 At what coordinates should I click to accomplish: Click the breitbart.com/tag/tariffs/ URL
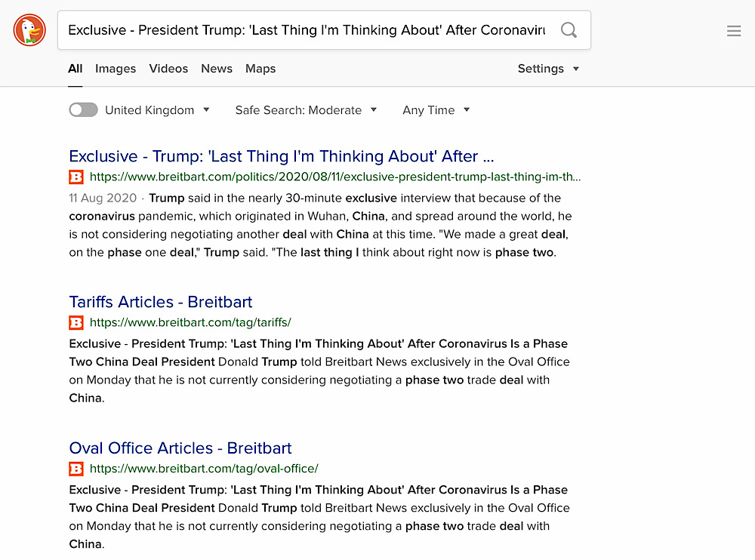point(191,322)
